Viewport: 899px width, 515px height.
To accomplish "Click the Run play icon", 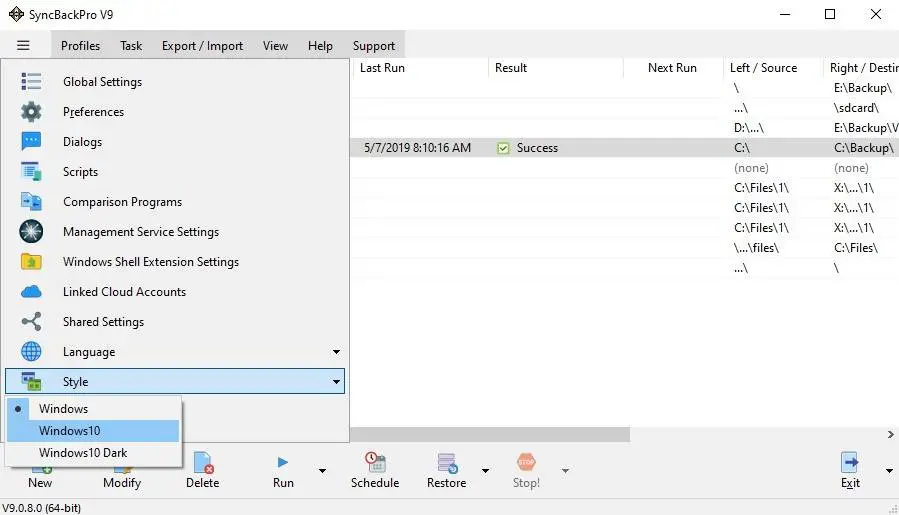I will (x=283, y=462).
